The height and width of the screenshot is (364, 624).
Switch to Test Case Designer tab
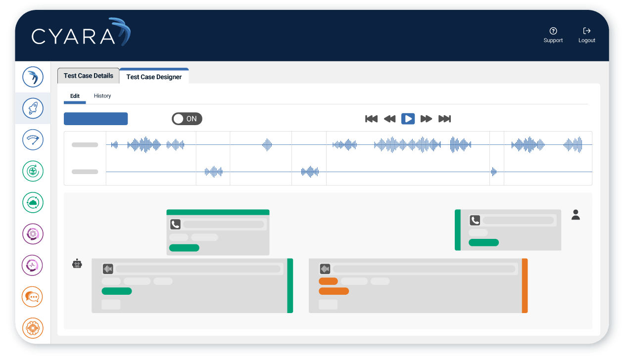[154, 76]
